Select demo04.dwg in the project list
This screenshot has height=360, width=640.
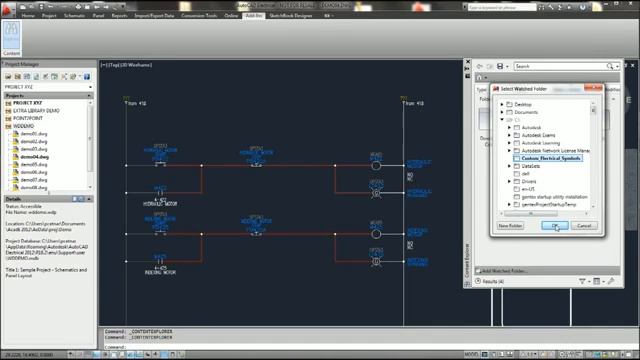(34, 157)
